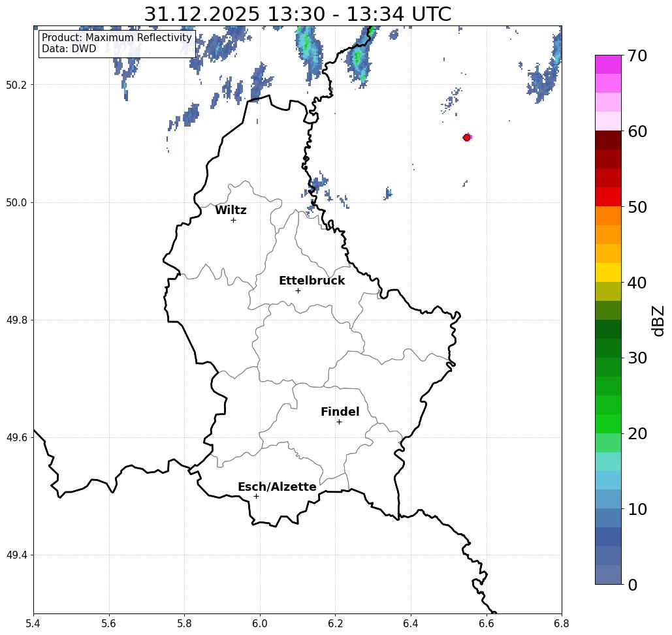Click the Ettelbruck station label
Image resolution: width=672 pixels, height=635 pixels.
[x=312, y=281]
